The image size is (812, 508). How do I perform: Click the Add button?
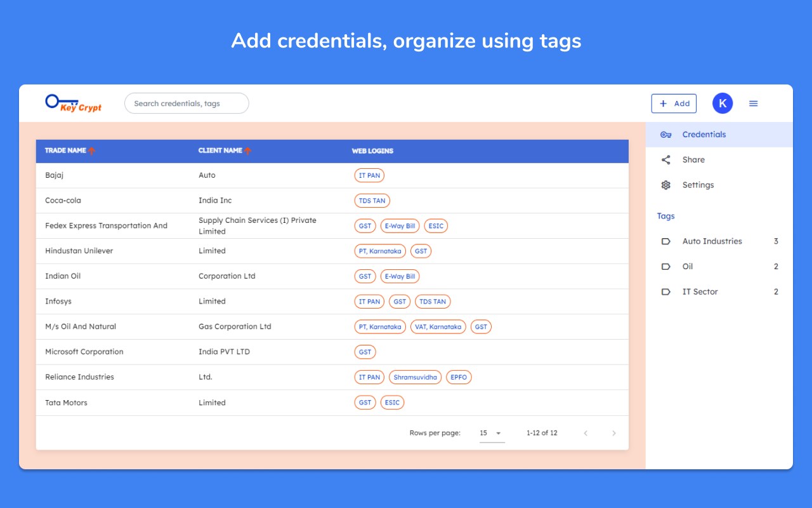674,104
